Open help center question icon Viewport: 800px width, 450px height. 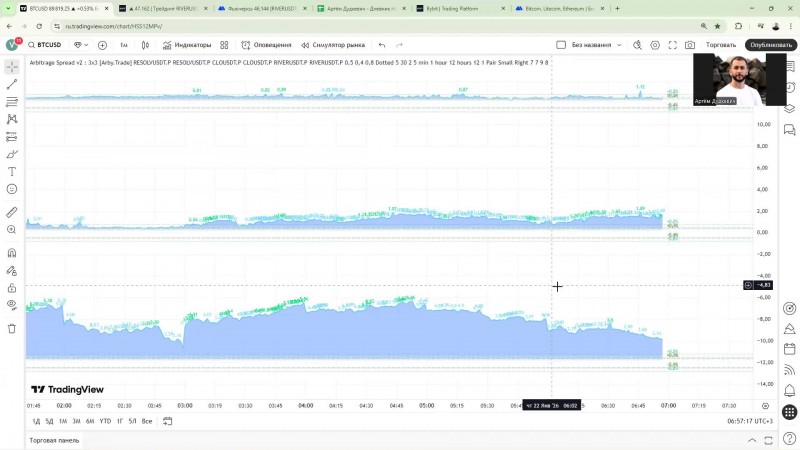point(789,439)
